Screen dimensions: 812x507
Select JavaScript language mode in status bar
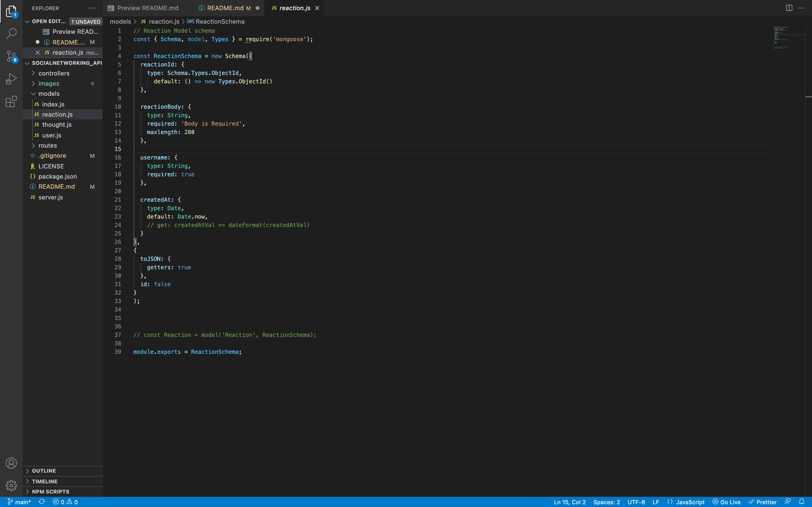[x=690, y=502]
